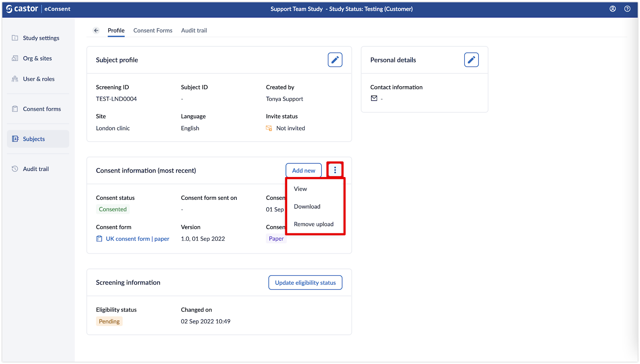
Task: Click the eConsent product label
Action: point(57,9)
